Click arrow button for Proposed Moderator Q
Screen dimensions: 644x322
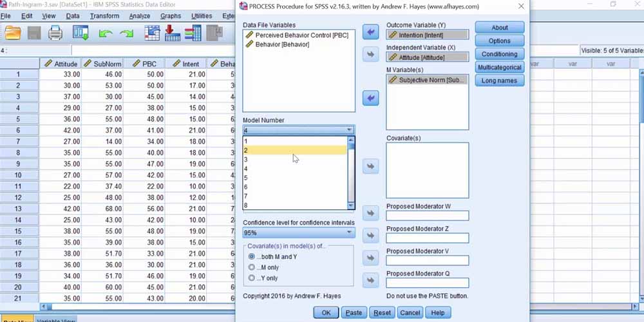[370, 280]
